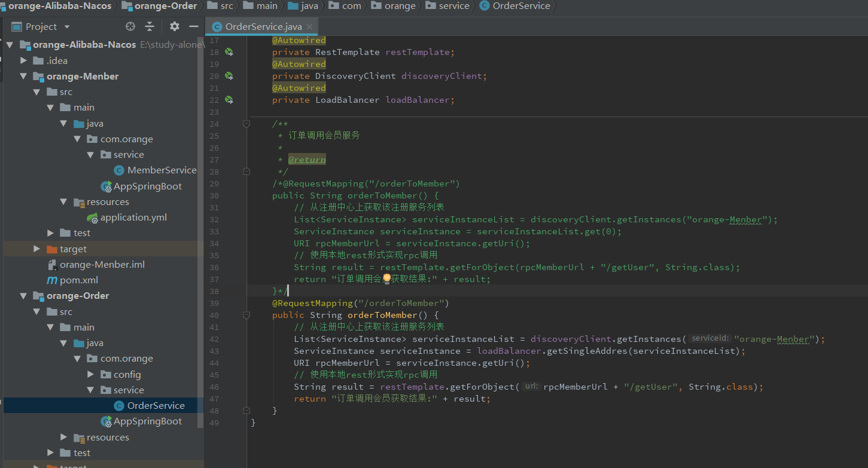868x468 pixels.
Task: Collapse the orange-Menber module node
Action: (x=23, y=77)
